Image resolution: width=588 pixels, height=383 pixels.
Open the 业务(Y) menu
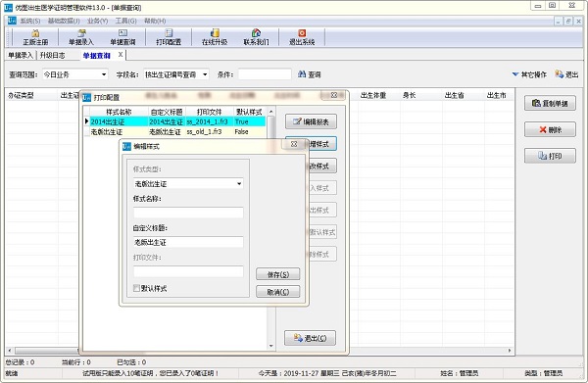pos(97,21)
